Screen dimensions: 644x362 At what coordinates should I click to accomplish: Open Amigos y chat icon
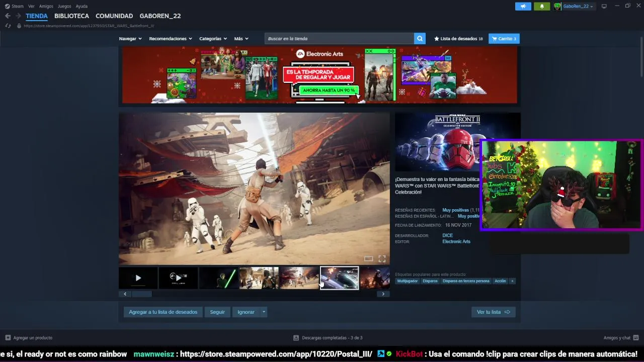click(636, 338)
